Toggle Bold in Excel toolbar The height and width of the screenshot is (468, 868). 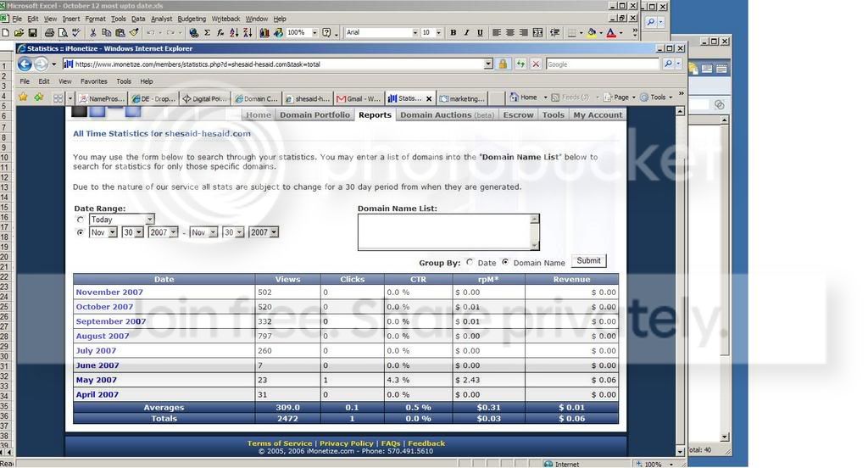tap(453, 33)
